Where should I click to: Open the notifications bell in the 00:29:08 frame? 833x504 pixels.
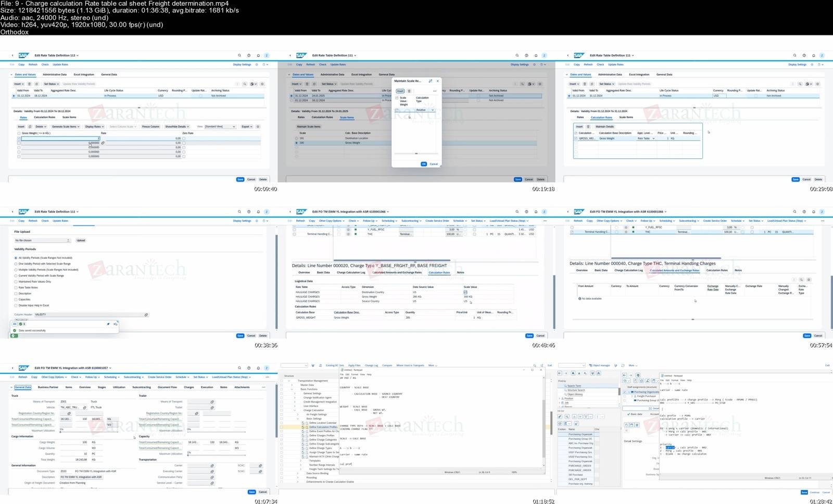click(814, 55)
